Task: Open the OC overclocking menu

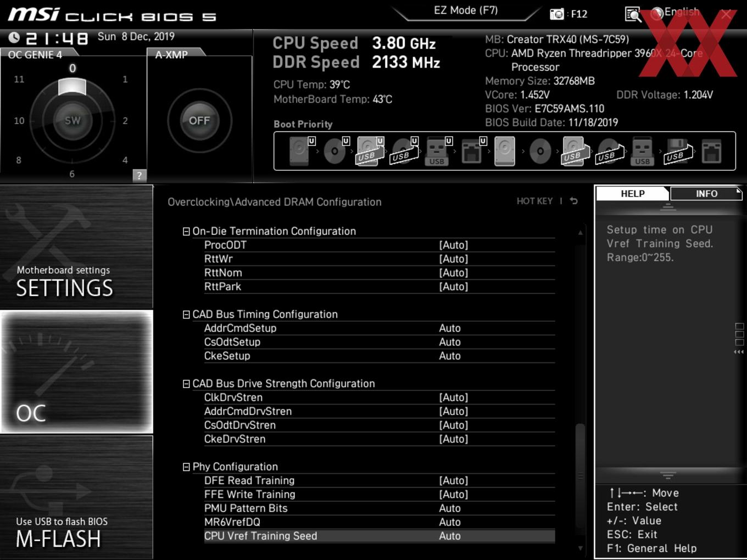Action: [x=76, y=372]
